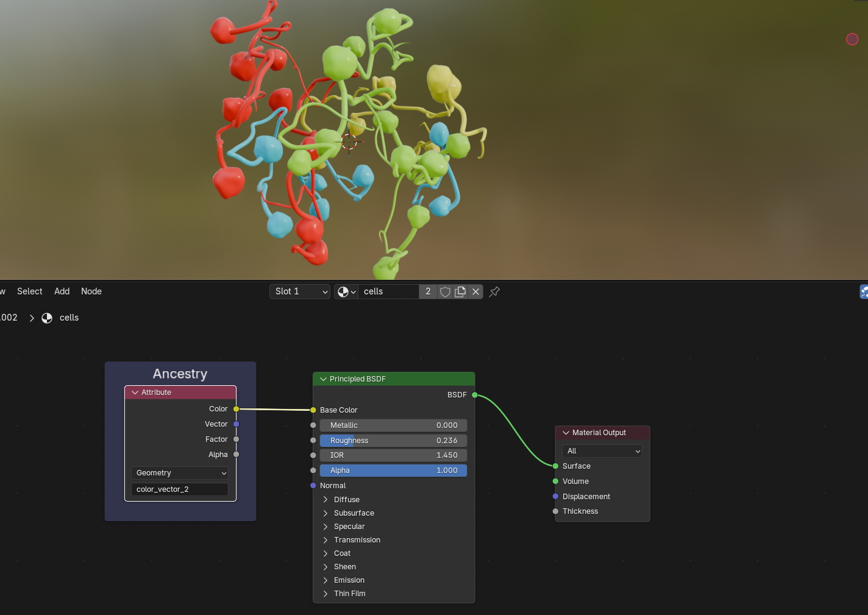The width and height of the screenshot is (868, 615).
Task: Click the color_vector_2 attribute name field
Action: pyautogui.click(x=180, y=489)
